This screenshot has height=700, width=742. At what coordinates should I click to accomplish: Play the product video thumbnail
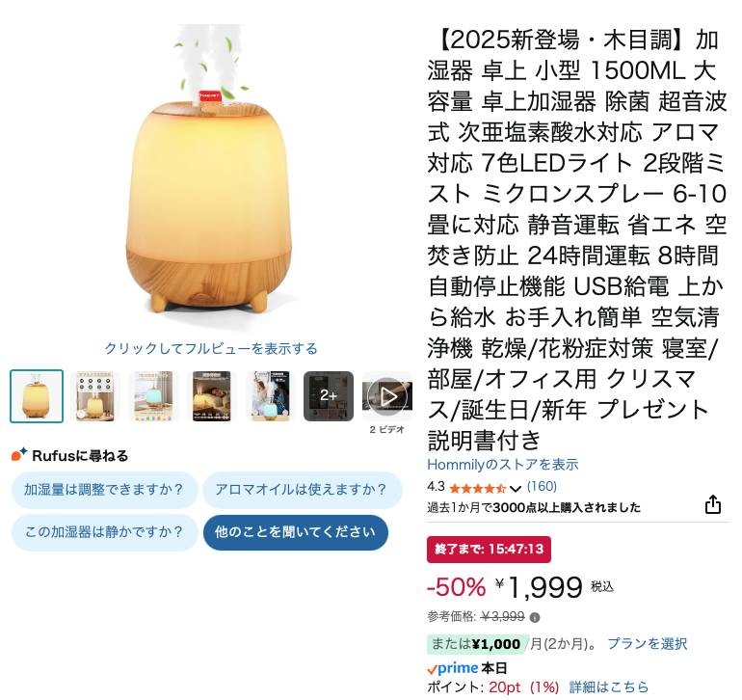[x=387, y=396]
